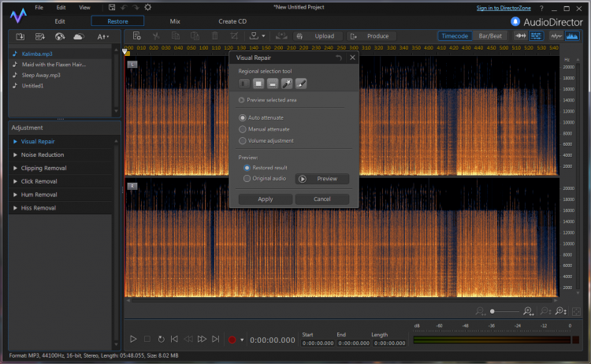Select the Manual attenuate option
This screenshot has width=591, height=364.
(x=243, y=128)
